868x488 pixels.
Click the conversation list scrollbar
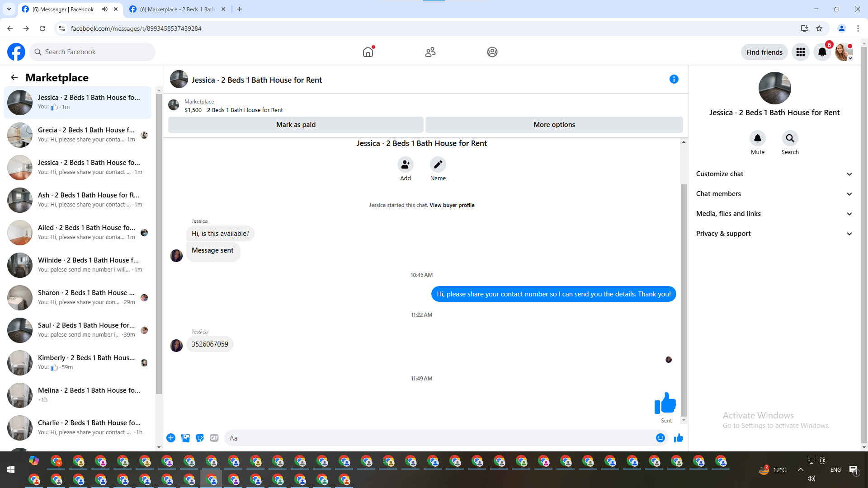tap(159, 244)
